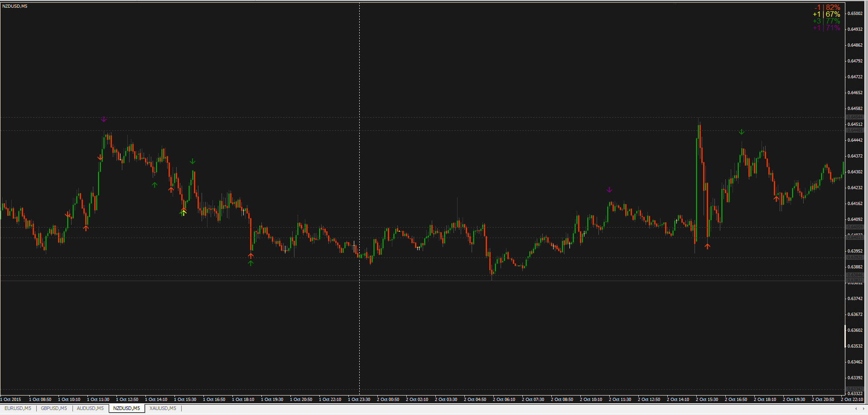Click the 0.64442 price axis label

tap(855, 140)
